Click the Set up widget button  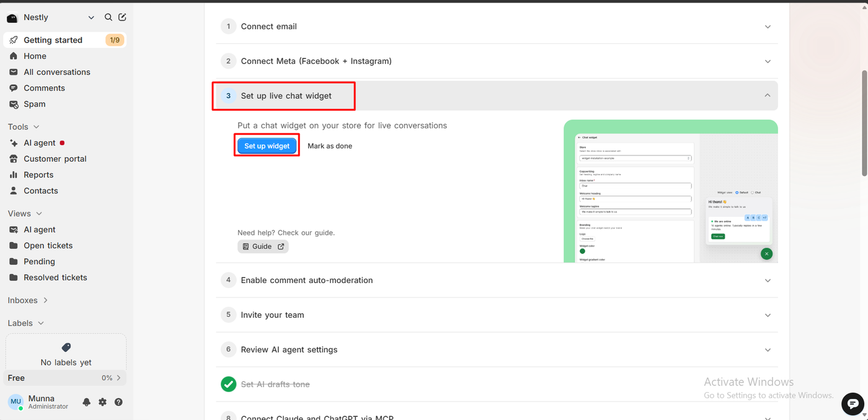tap(267, 146)
